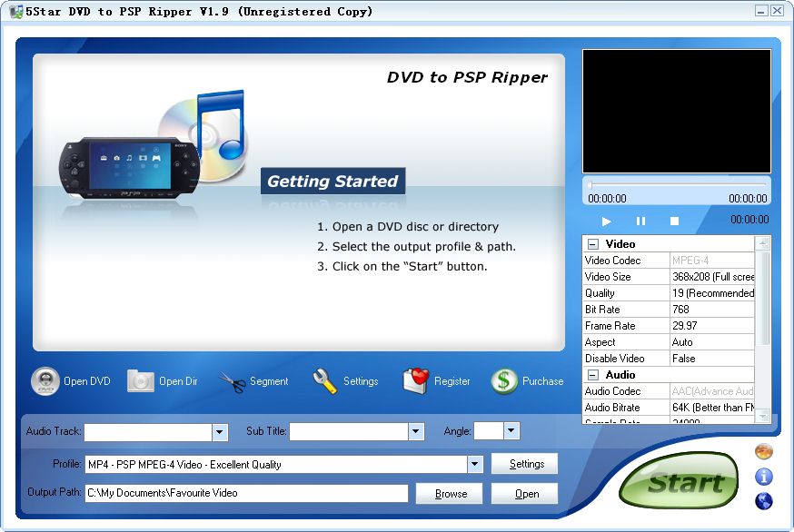794x532 pixels.
Task: Click the Frame Rate value 29.97
Action: 712,326
